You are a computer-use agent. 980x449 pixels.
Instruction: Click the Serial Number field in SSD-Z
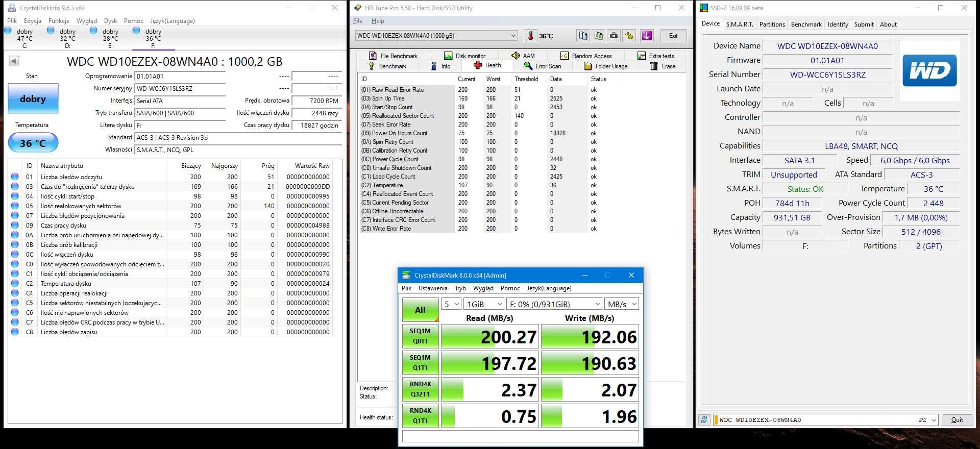tap(827, 74)
